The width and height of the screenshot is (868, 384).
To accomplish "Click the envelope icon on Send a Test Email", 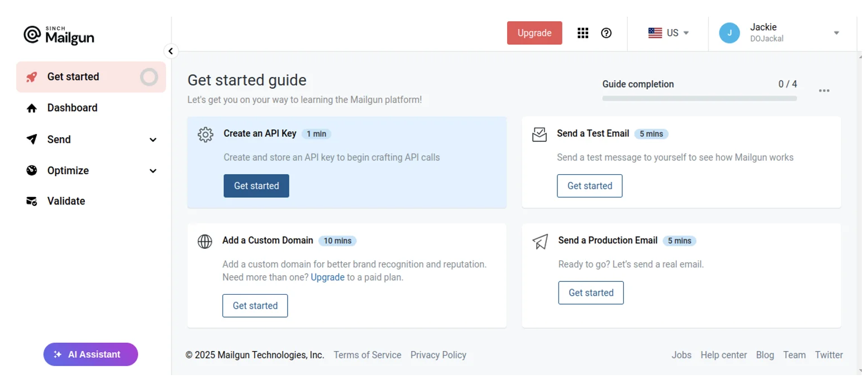I will tap(540, 135).
